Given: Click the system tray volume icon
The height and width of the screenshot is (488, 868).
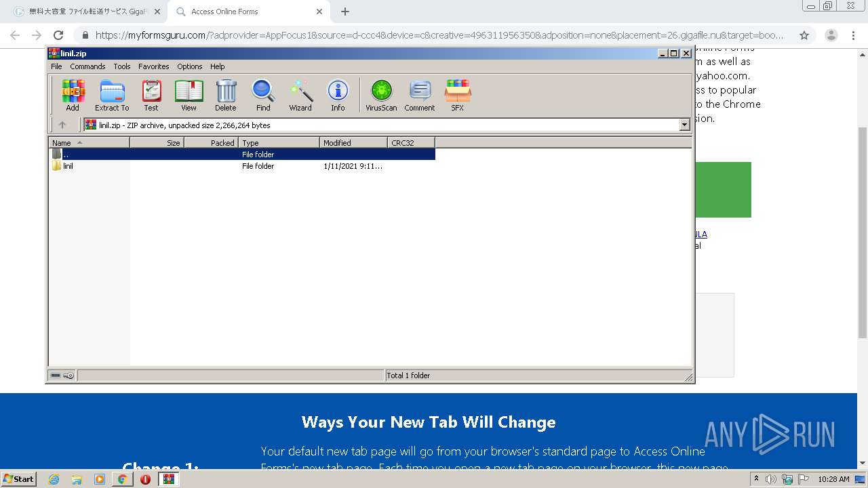Looking at the screenshot, I should click(771, 479).
